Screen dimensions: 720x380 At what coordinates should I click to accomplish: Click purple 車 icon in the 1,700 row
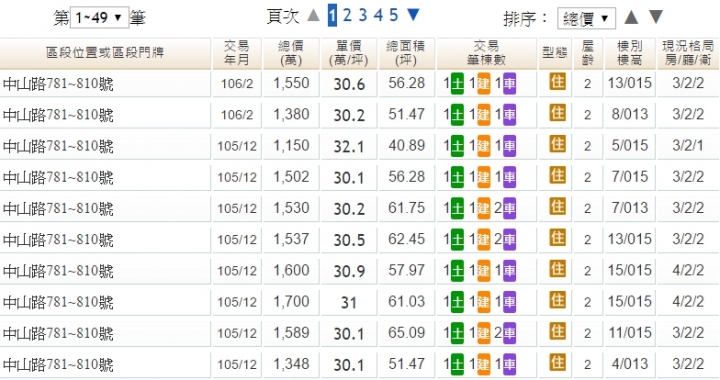509,302
